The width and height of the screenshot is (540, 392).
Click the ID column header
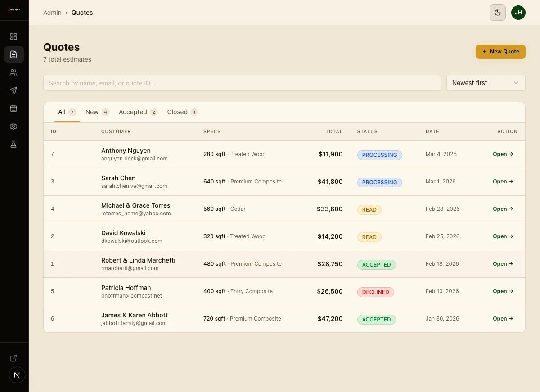click(54, 132)
